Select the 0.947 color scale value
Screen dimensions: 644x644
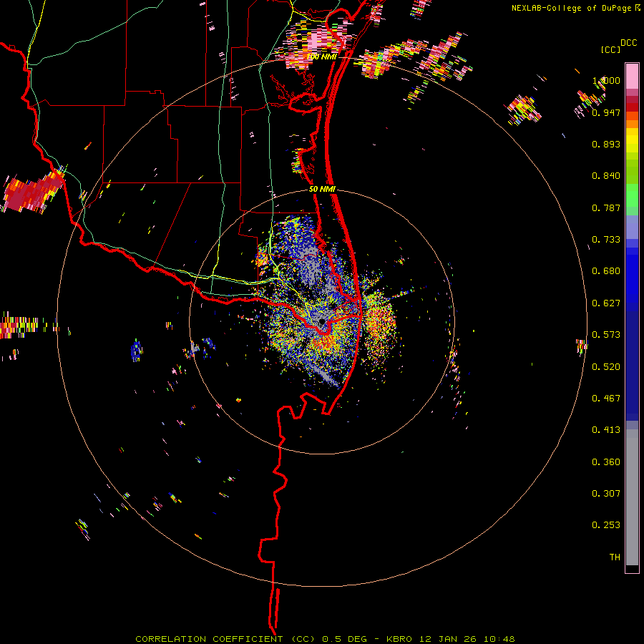point(606,112)
